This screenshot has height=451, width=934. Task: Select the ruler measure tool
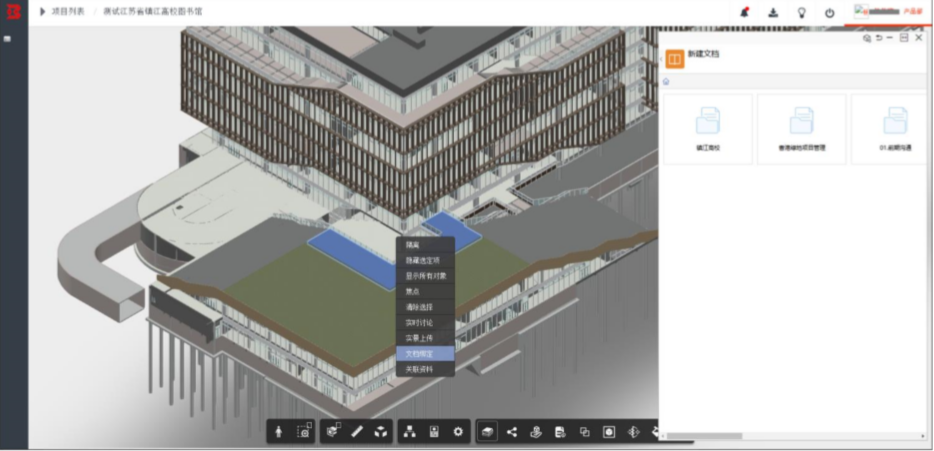click(357, 432)
